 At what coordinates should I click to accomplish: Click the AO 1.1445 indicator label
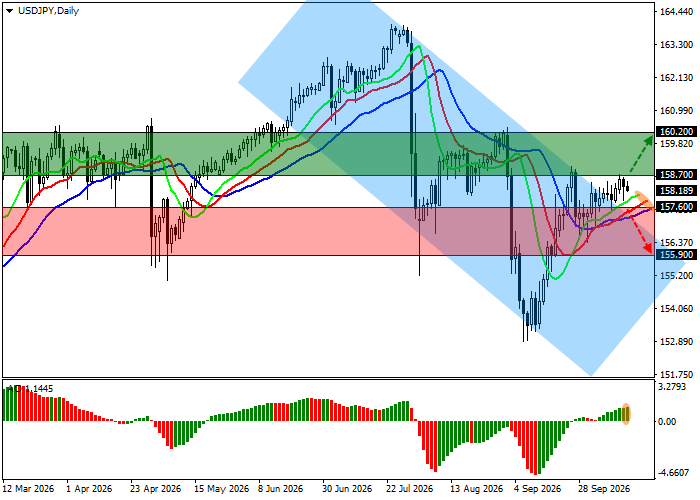coord(30,389)
